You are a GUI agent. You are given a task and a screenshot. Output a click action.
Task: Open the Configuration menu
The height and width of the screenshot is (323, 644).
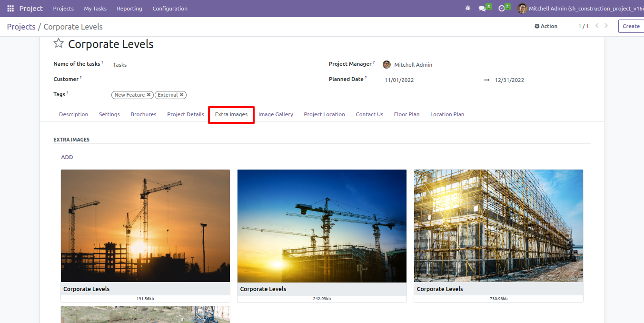point(170,9)
